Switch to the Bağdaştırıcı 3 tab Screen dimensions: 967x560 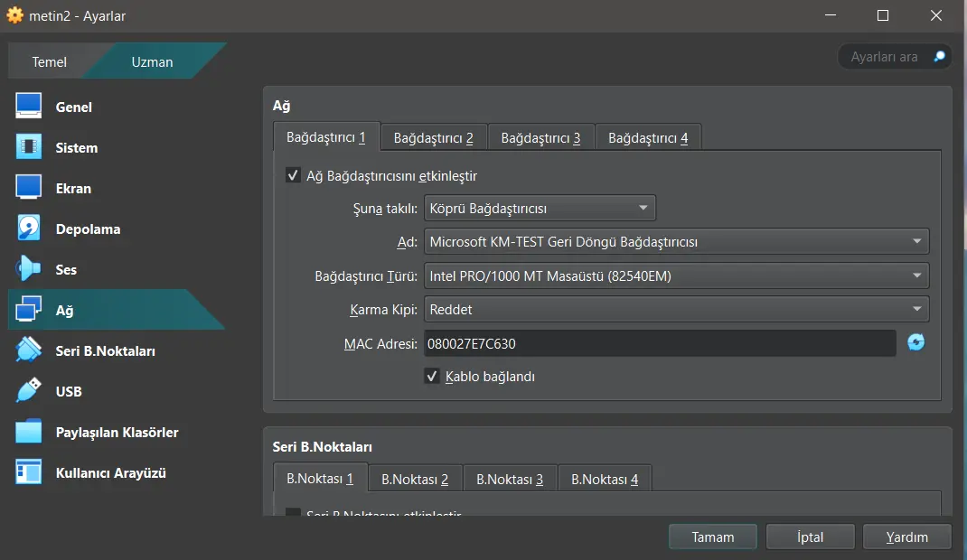[540, 136]
